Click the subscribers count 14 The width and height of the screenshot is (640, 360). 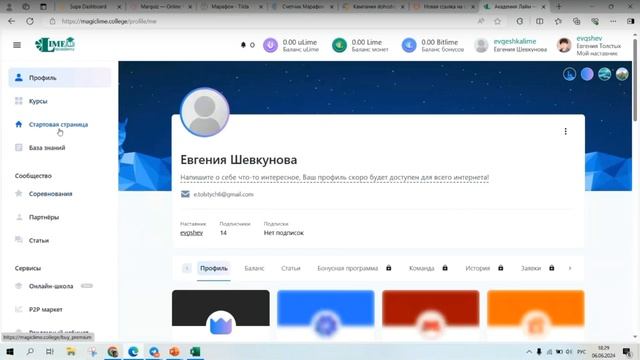click(223, 233)
